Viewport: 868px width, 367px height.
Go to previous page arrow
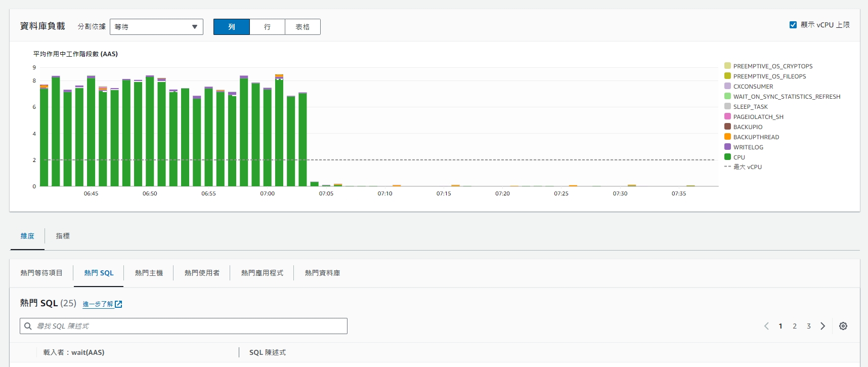(x=766, y=326)
